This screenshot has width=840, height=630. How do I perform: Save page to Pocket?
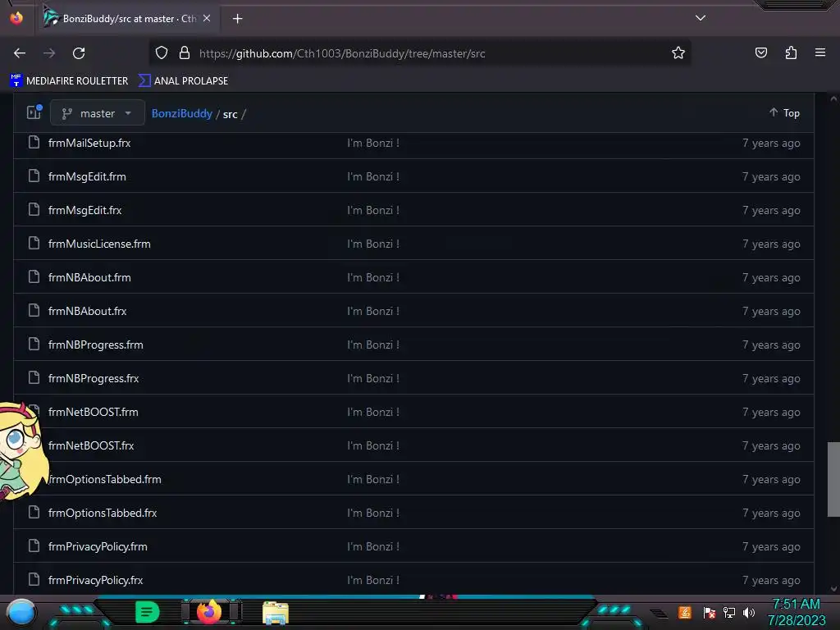[x=760, y=53]
